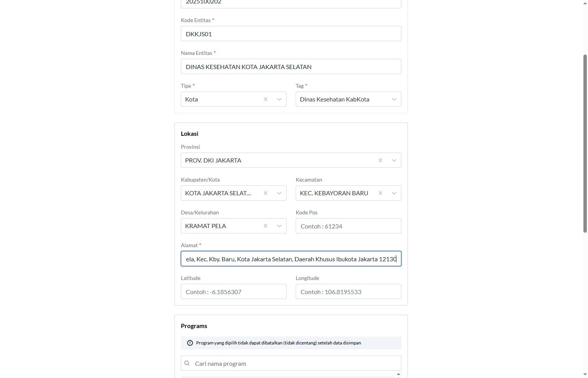
Task: Open the Tag dropdown
Action: pyautogui.click(x=394, y=99)
